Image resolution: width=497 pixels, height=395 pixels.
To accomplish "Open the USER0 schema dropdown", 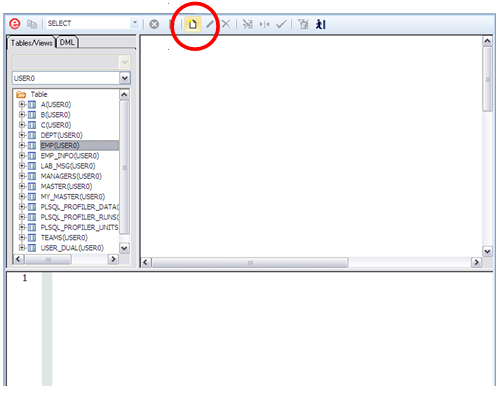I will 125,78.
